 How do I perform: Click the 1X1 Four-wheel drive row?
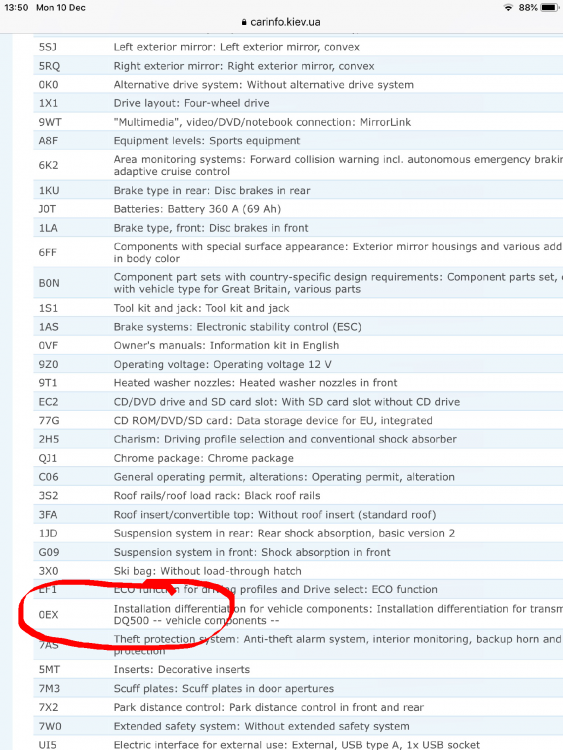click(298, 103)
